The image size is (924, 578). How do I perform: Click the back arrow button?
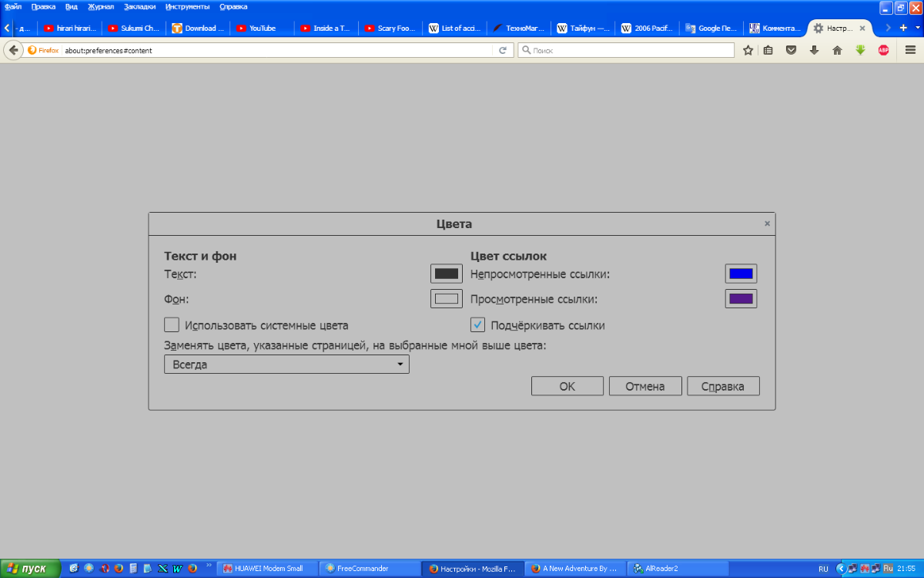pos(13,50)
